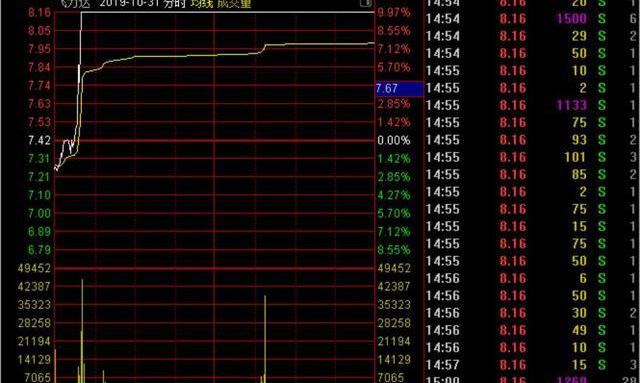Click the tallest morning volume bar
Image resolution: width=640 pixels, height=383 pixels.
(82, 331)
